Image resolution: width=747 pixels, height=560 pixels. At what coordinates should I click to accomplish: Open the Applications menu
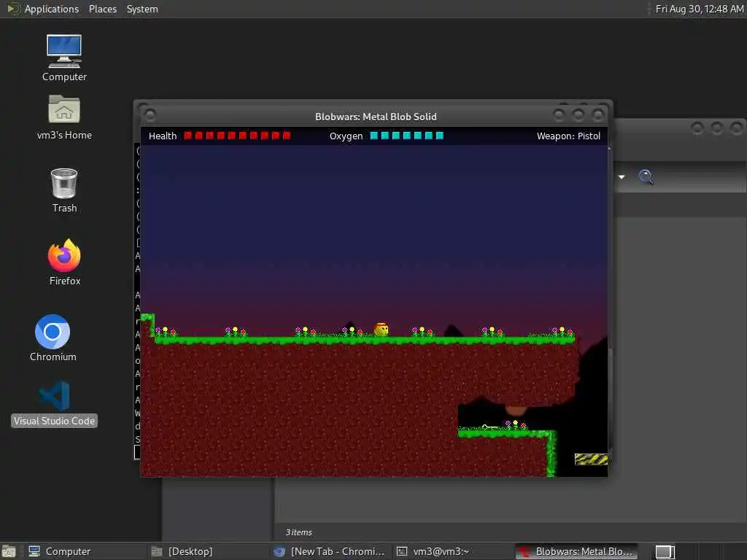point(52,9)
